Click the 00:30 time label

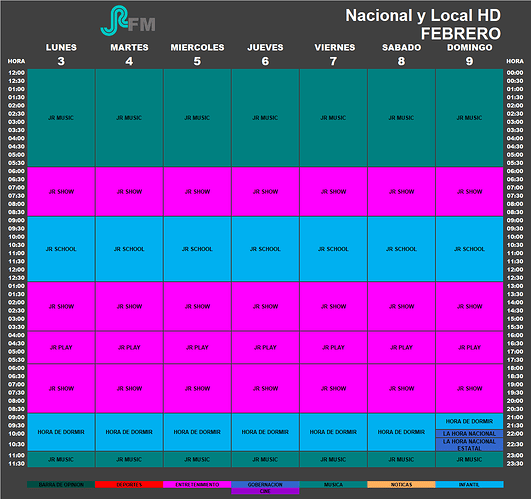click(515, 81)
